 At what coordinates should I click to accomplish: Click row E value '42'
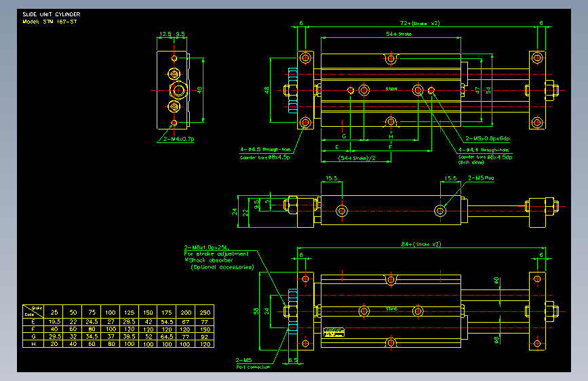point(148,322)
